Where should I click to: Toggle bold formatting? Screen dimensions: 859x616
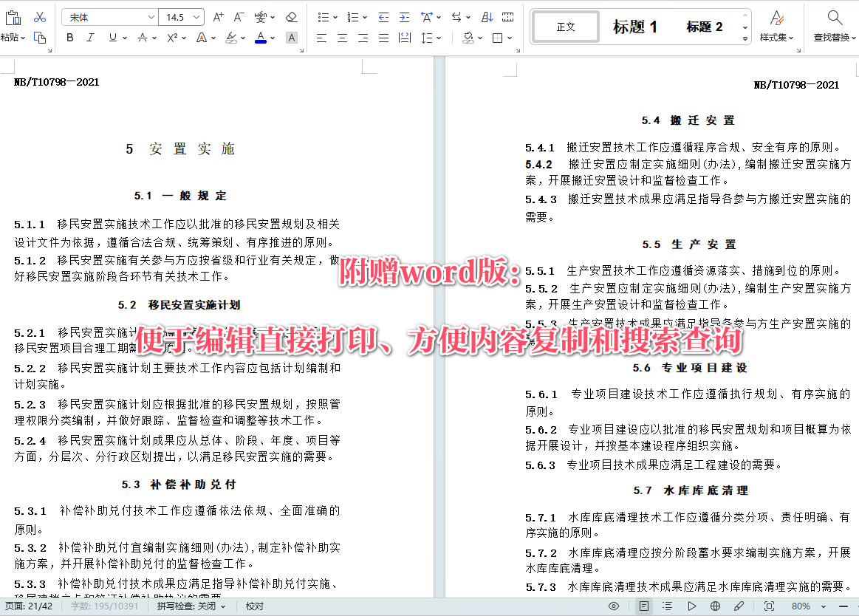click(69, 37)
